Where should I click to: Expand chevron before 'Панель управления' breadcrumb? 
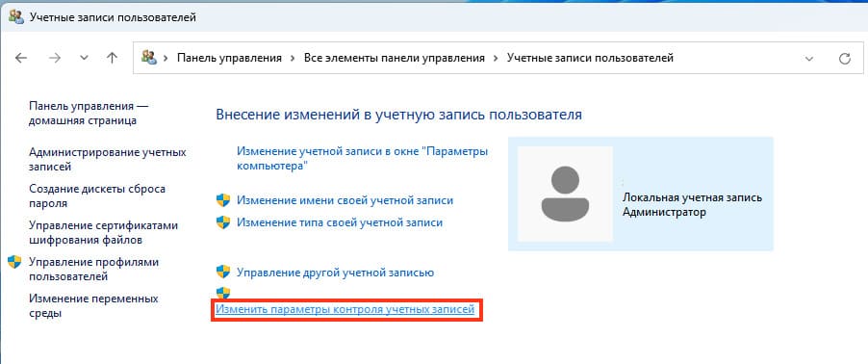[166, 58]
